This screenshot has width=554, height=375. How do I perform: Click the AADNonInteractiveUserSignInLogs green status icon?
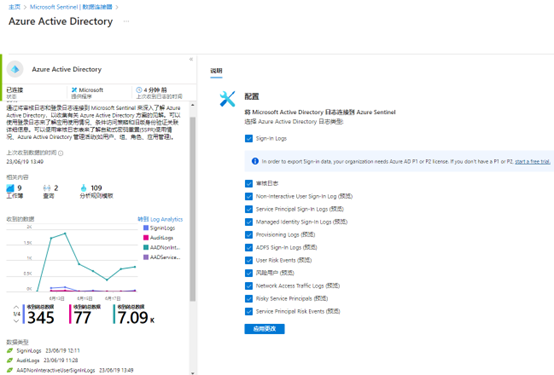[10, 370]
